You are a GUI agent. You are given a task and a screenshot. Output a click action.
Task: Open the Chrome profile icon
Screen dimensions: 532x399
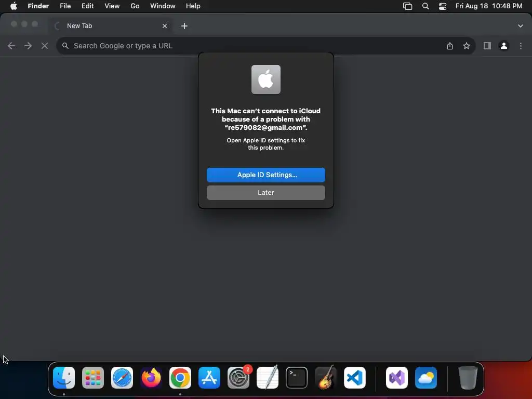(504, 46)
